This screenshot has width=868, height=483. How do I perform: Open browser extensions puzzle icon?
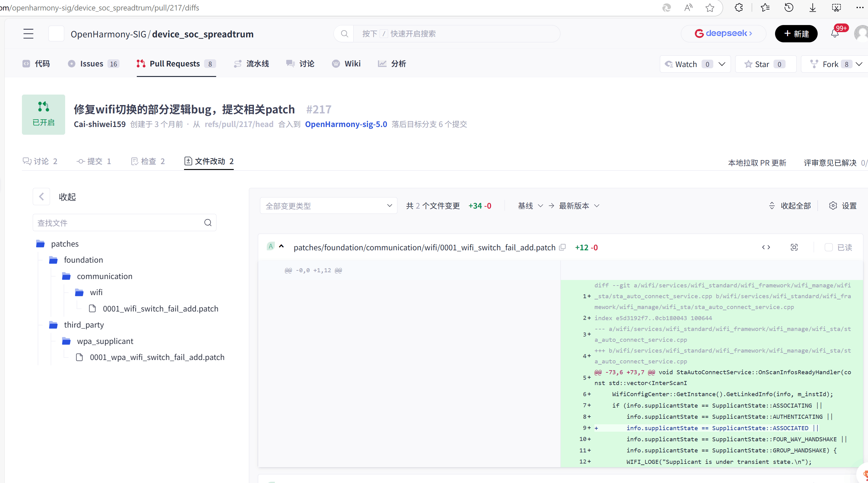click(x=739, y=7)
